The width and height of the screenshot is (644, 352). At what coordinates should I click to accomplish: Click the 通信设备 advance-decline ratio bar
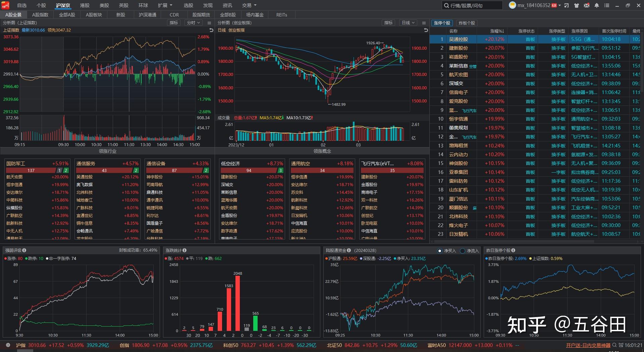coord(177,171)
